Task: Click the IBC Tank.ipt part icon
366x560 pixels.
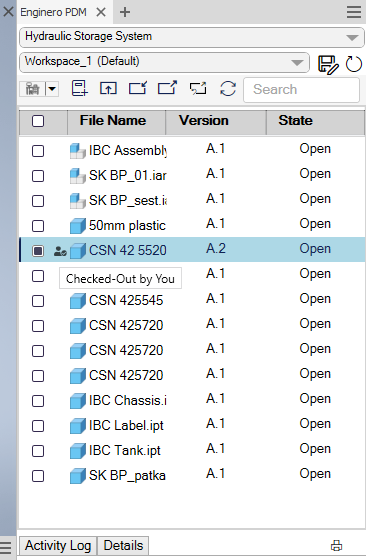Action: 77,451
